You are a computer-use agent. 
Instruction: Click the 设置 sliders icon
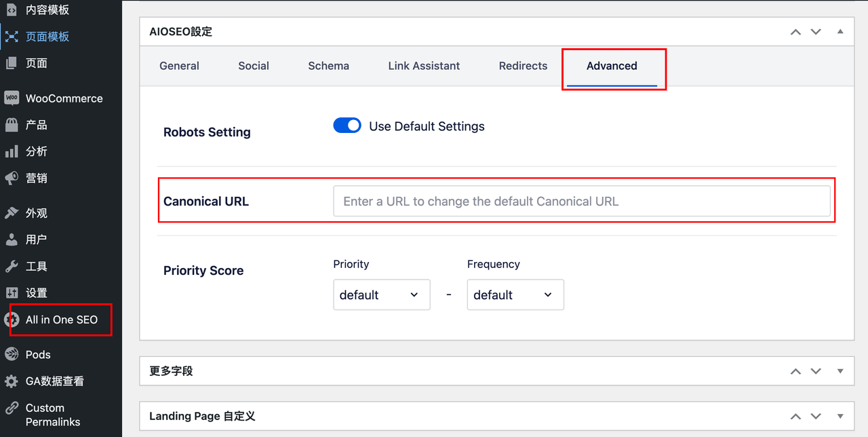pyautogui.click(x=12, y=292)
